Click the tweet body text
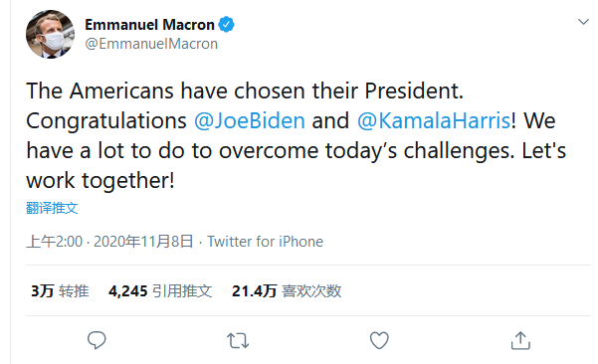Image resolution: width=598 pixels, height=364 pixels. tap(296, 135)
